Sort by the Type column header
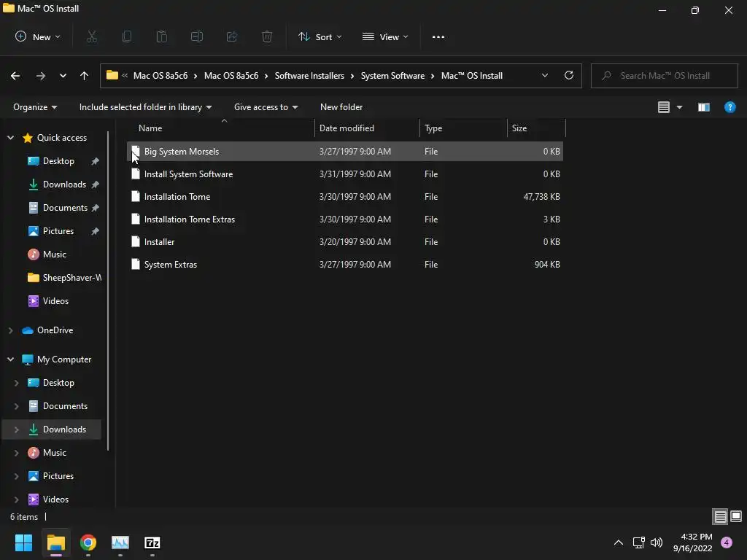The height and width of the screenshot is (560, 747). click(463, 128)
